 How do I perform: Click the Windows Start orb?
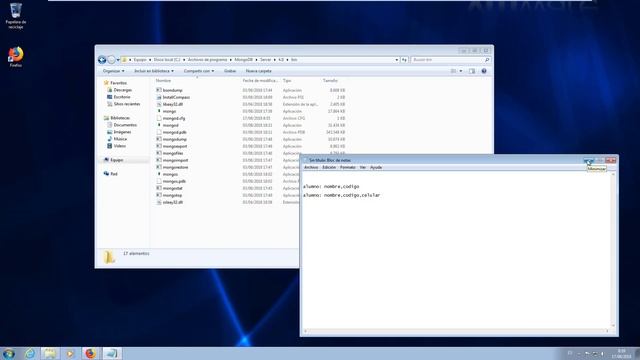(9, 353)
